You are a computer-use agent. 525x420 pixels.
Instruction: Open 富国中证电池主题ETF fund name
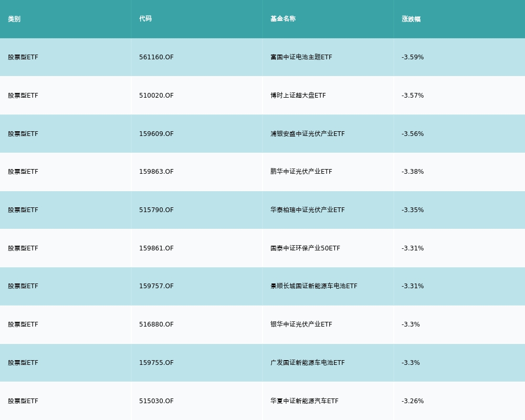pyautogui.click(x=301, y=57)
